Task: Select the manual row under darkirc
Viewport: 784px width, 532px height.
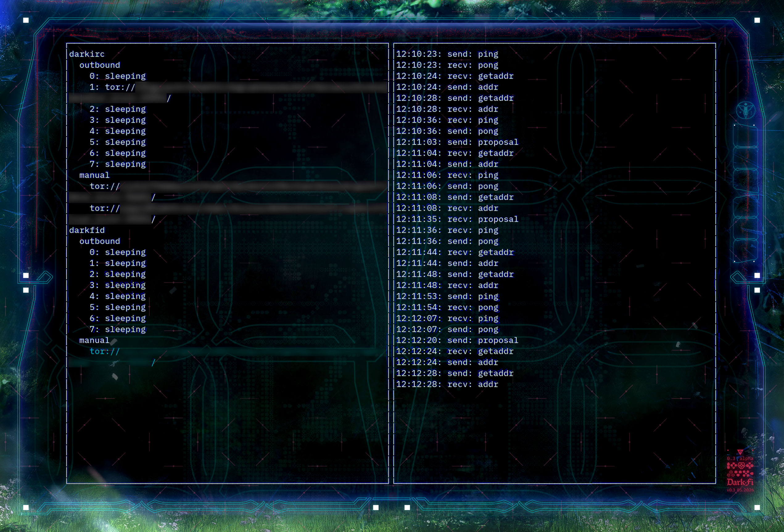Action: [94, 175]
